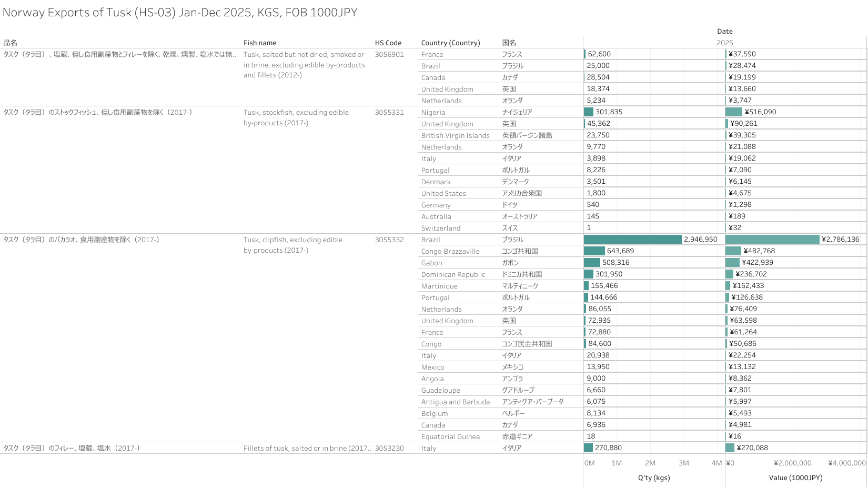Click the Equatorial Guinea country label
Image resolution: width=868 pixels, height=487 pixels.
click(x=450, y=437)
